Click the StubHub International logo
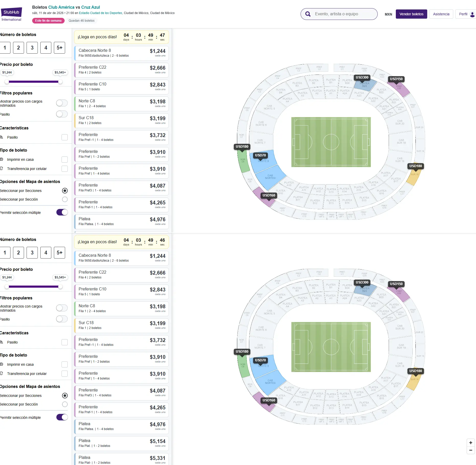 pos(11,14)
